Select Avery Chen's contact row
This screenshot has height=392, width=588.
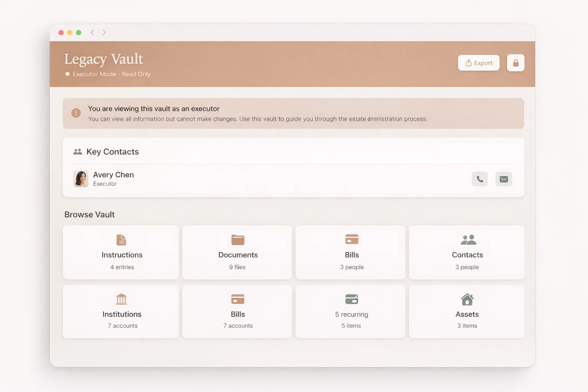point(268,179)
